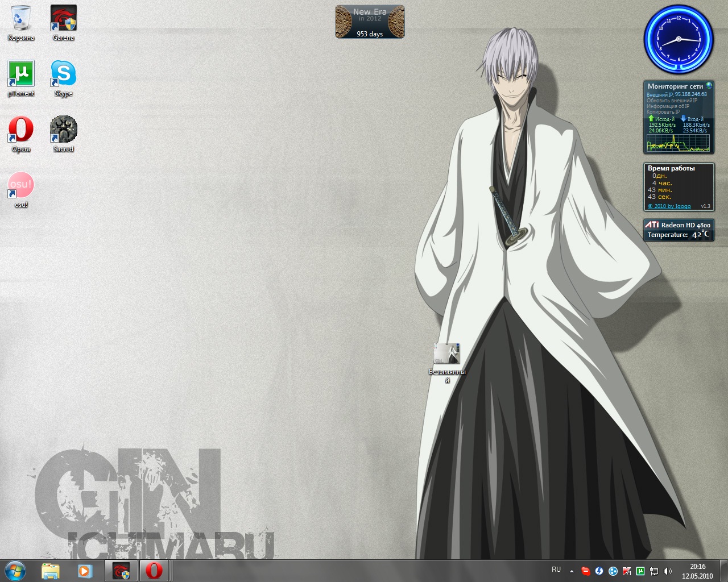This screenshot has height=582, width=728.
Task: Open the RU language input selector
Action: 556,569
